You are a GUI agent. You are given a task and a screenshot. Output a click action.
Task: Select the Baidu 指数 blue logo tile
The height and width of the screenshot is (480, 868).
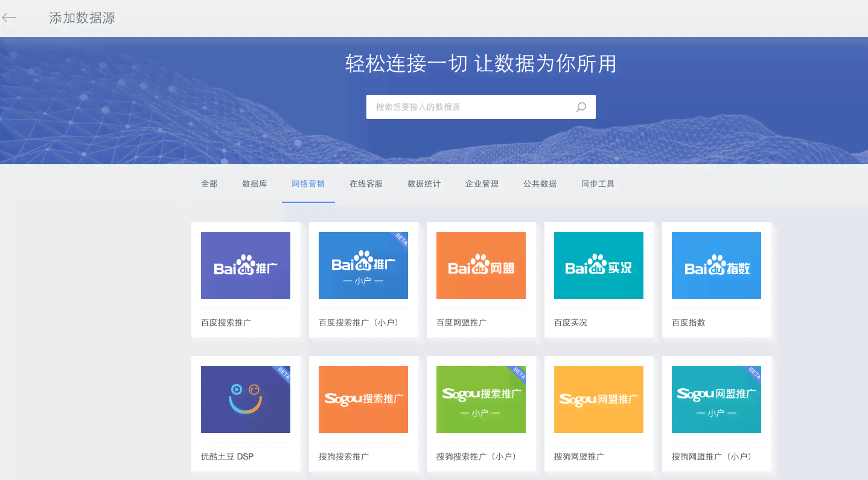pos(716,265)
